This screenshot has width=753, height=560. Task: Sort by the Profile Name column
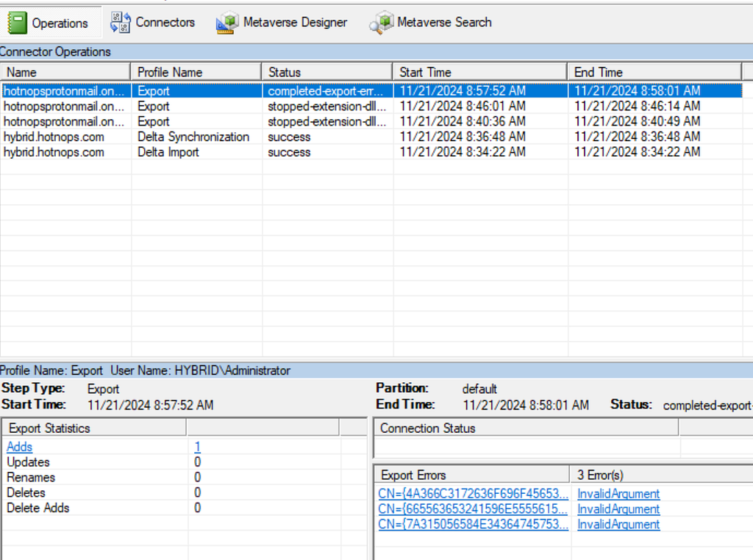click(196, 72)
